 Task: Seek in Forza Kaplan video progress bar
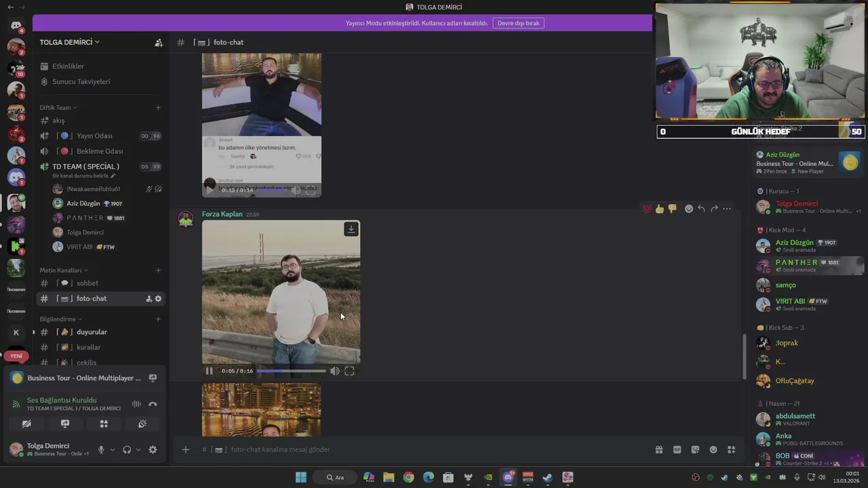pos(291,371)
